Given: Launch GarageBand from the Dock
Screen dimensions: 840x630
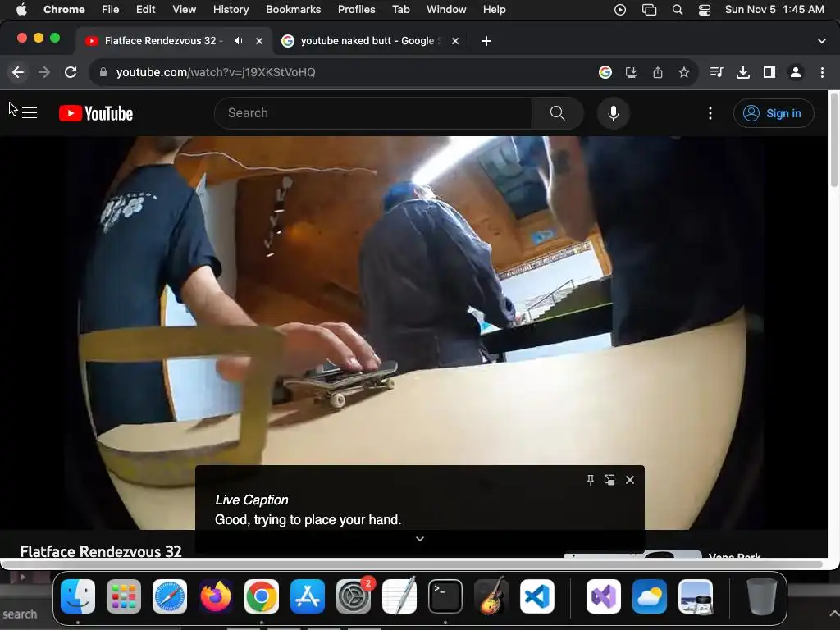Looking at the screenshot, I should [491, 596].
